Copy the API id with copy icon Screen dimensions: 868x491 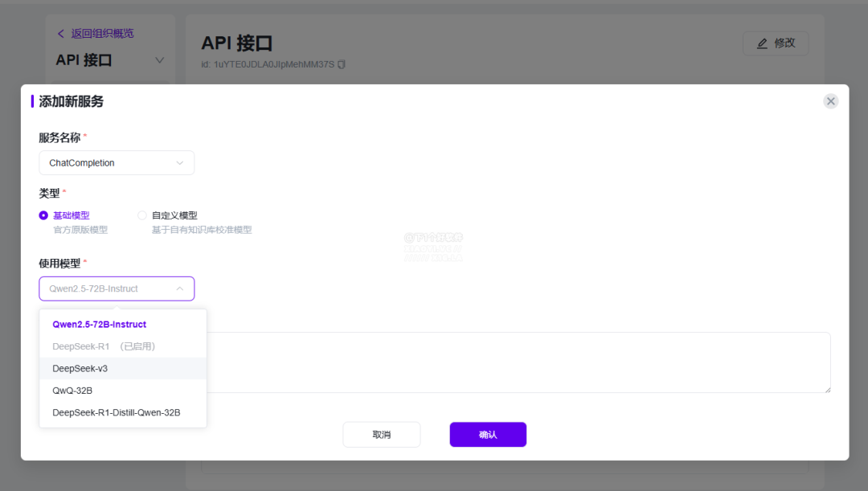click(x=342, y=65)
